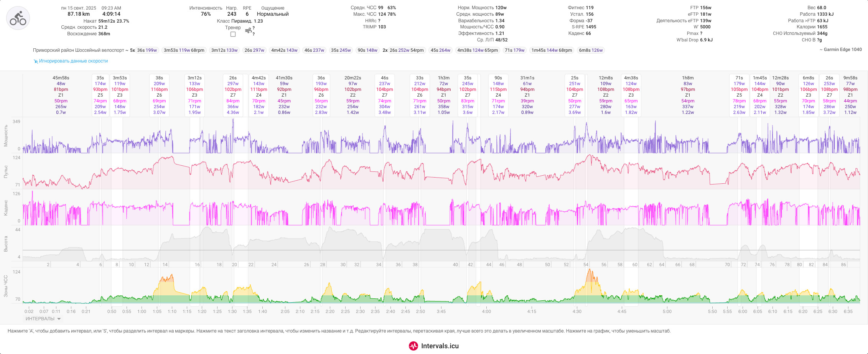This screenshot has height=354, width=868.
Task: Click the 1h8m interval header
Action: point(688,78)
